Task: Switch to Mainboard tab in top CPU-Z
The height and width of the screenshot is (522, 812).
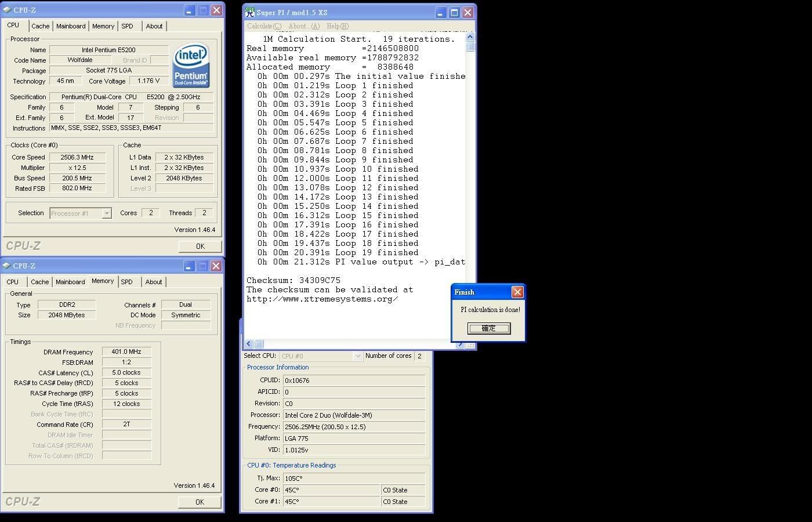Action: 71,26
